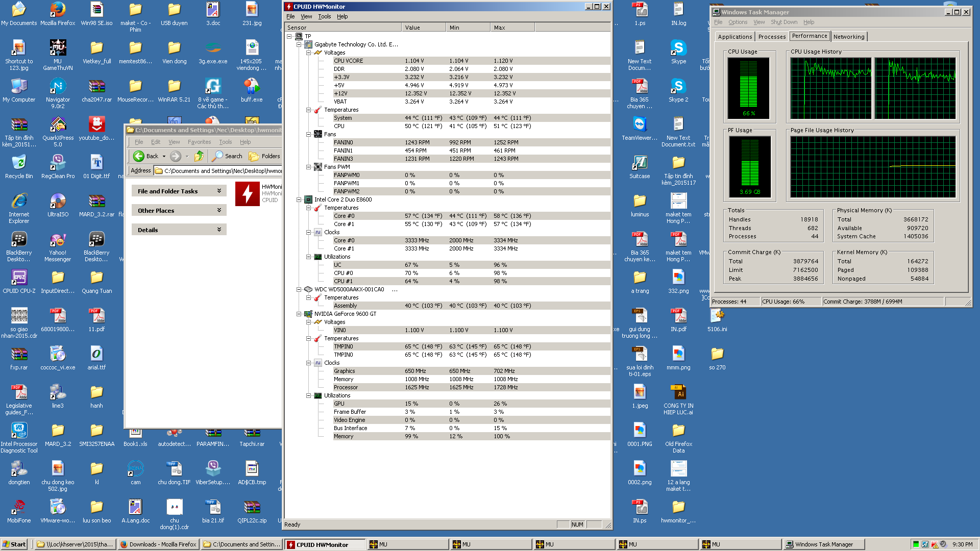Switch to the Processes tab in Task Manager
Image resolution: width=980 pixels, height=551 pixels.
(x=772, y=37)
